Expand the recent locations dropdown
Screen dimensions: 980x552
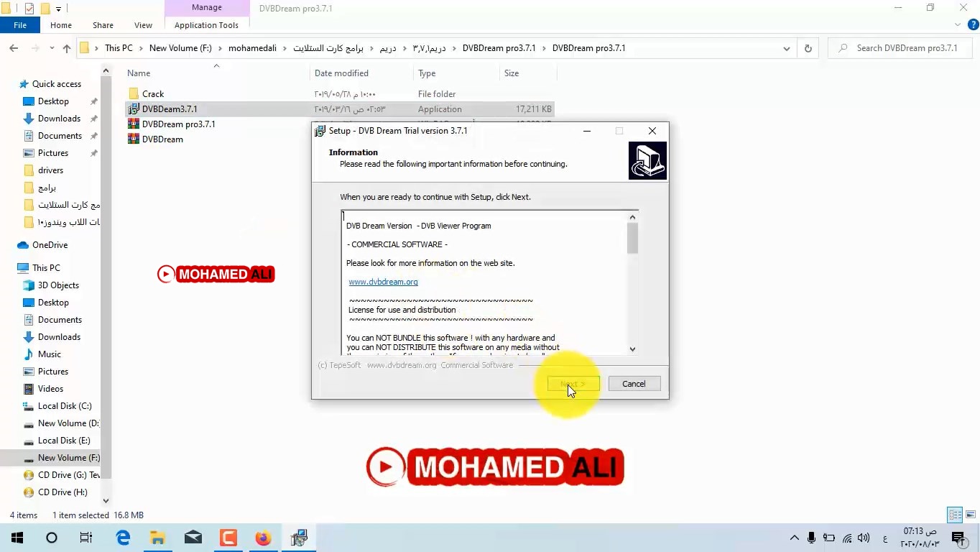point(52,48)
